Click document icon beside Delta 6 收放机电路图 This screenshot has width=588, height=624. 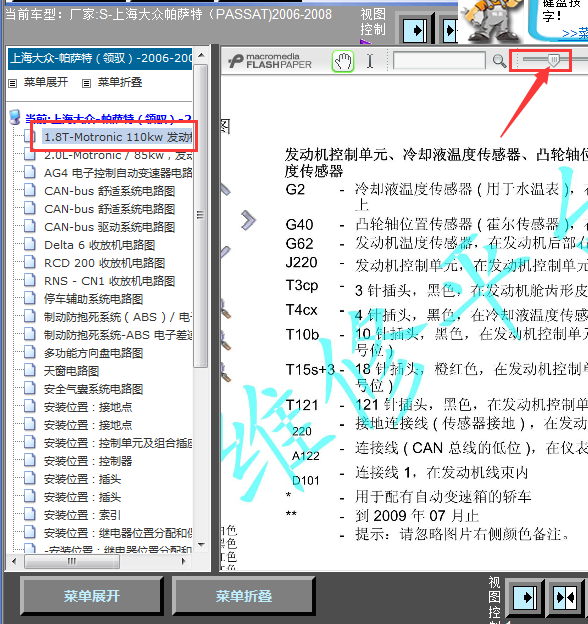click(x=29, y=244)
